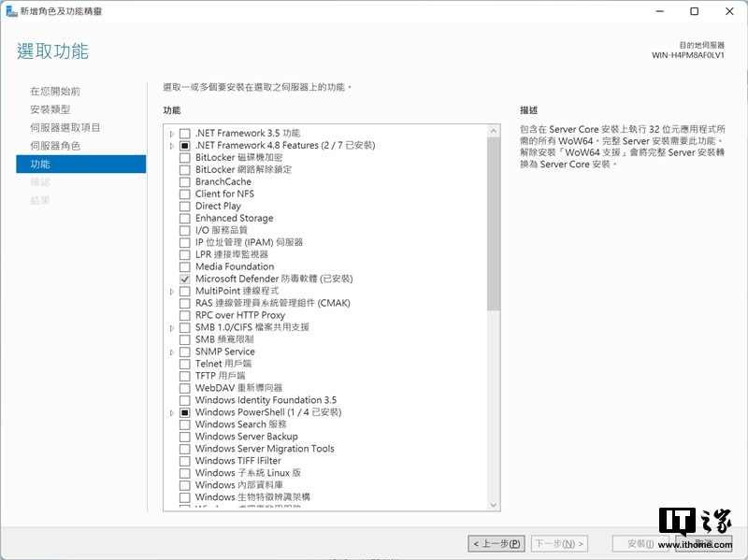
Task: Go to the 安裝類型 step
Action: pyautogui.click(x=50, y=109)
